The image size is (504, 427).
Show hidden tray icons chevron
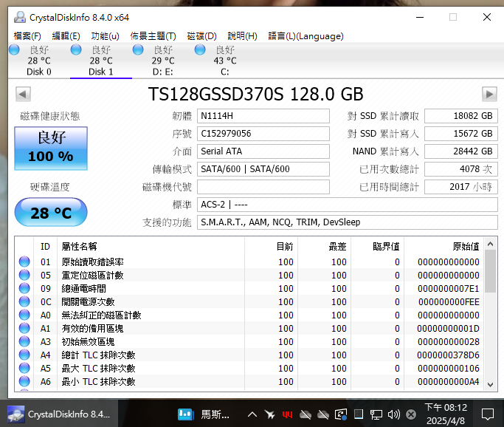252,414
